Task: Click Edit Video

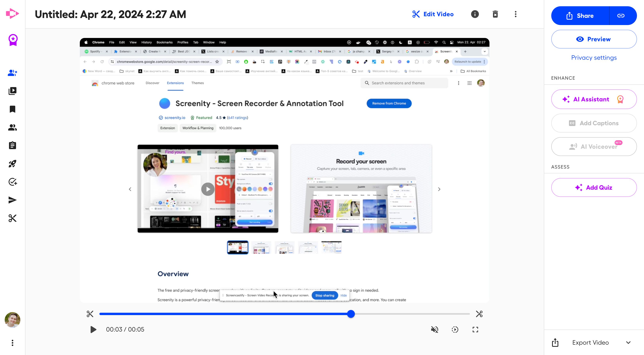Action: pos(433,14)
